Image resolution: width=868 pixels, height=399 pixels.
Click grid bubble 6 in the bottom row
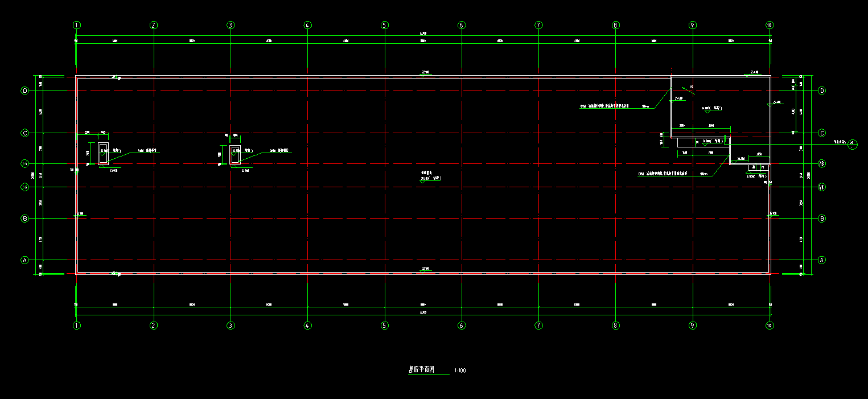462,326
